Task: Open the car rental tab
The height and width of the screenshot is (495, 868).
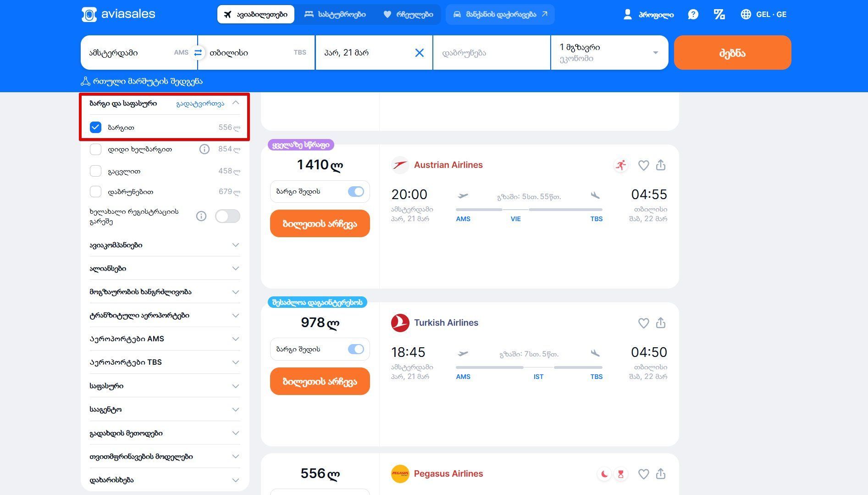Action: (500, 14)
